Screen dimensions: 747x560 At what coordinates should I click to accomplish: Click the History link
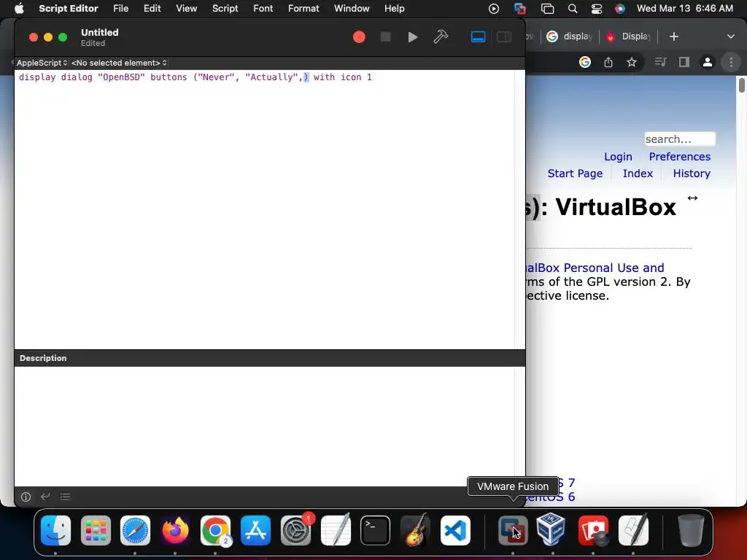point(692,174)
